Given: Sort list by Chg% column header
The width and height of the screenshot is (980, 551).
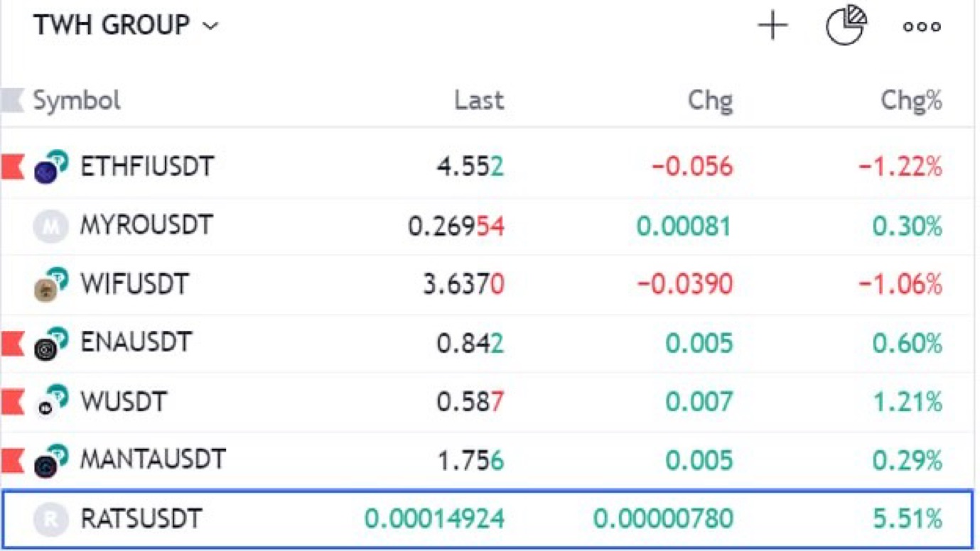Looking at the screenshot, I should pos(911,101).
